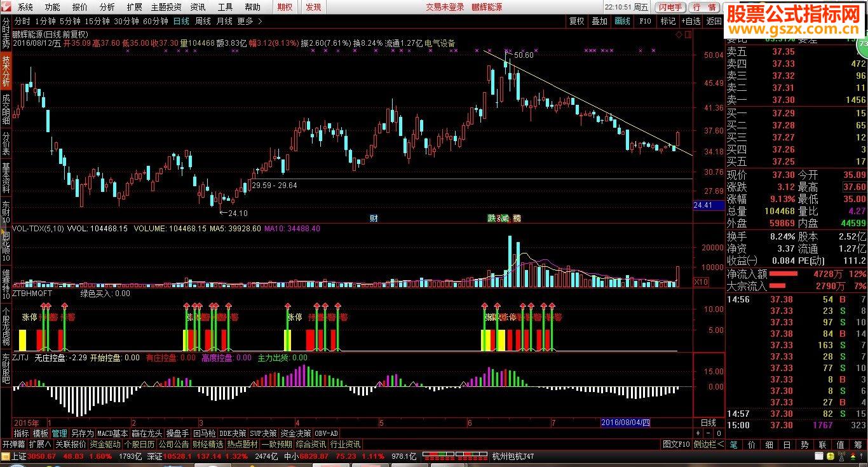Open the 功能 menu
Screen dimensions: 868x467
53,7
